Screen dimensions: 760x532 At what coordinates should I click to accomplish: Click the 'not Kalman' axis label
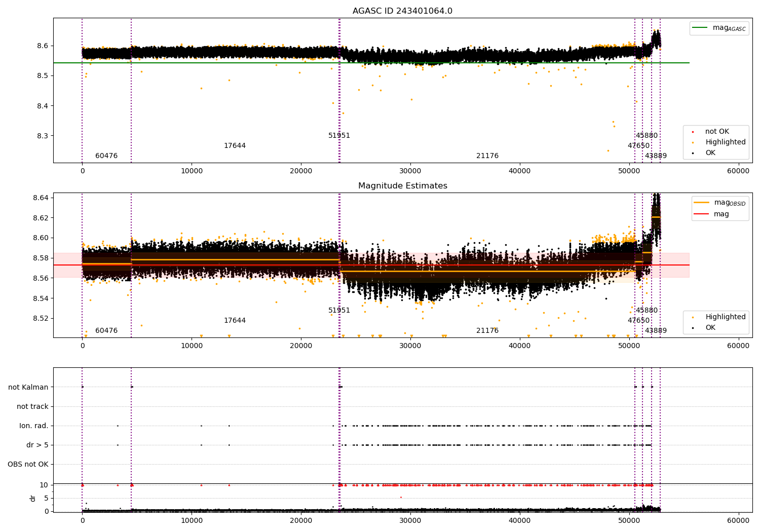click(x=28, y=387)
